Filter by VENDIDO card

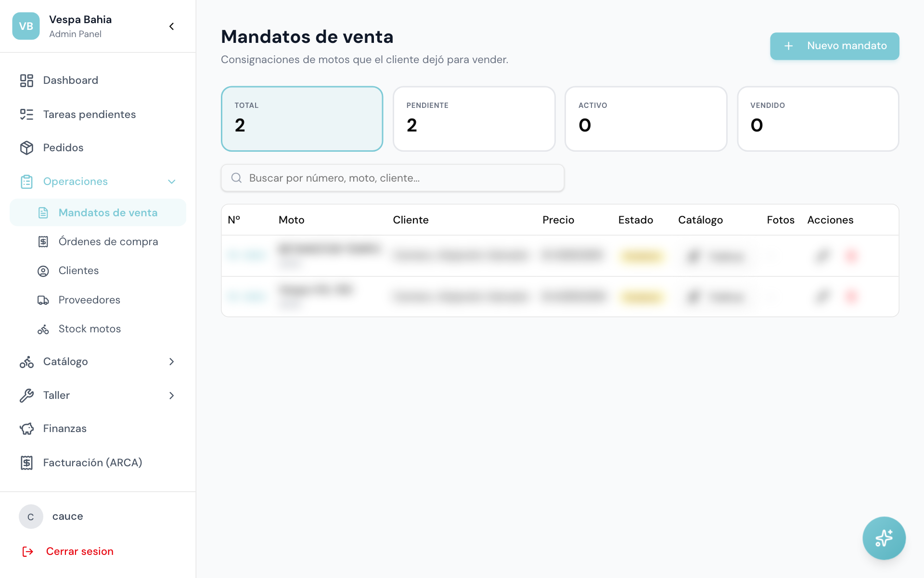tap(818, 119)
